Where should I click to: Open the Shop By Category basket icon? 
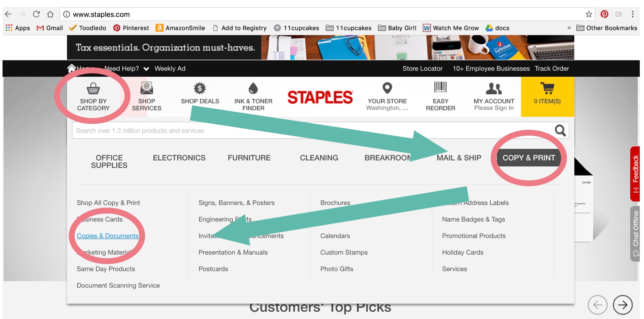[93, 89]
